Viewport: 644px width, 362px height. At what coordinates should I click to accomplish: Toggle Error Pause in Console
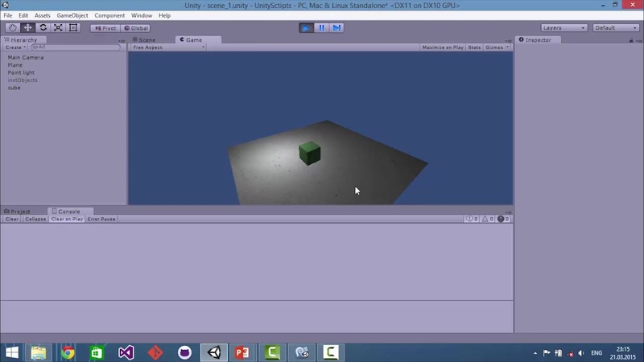(101, 219)
